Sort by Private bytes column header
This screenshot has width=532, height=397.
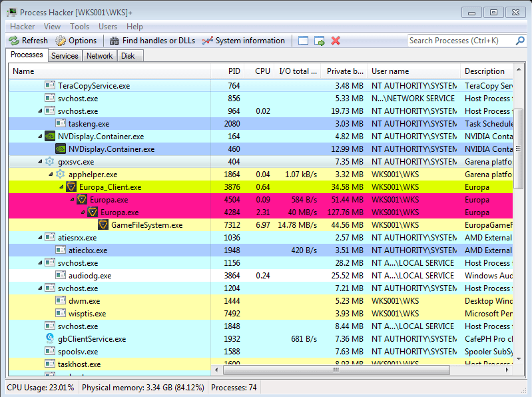pos(344,71)
